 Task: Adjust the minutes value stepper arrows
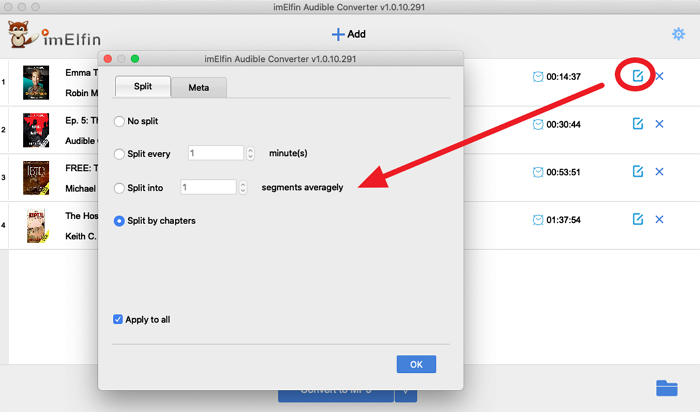[x=250, y=153]
